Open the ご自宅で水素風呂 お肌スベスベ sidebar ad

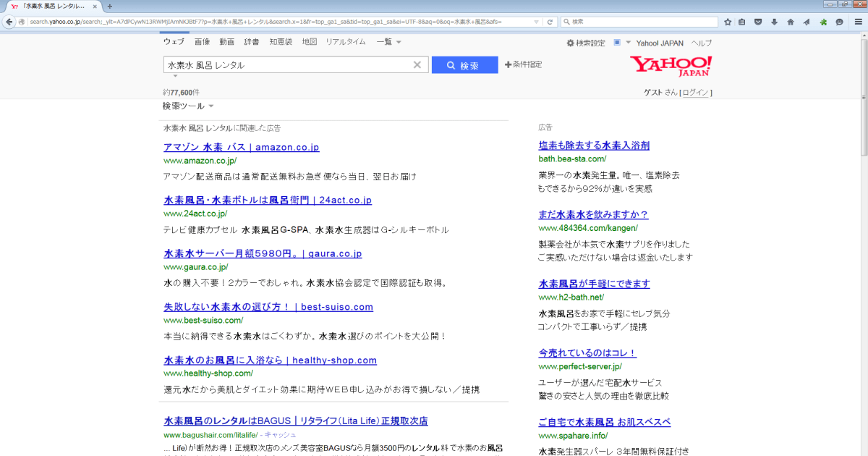(605, 421)
